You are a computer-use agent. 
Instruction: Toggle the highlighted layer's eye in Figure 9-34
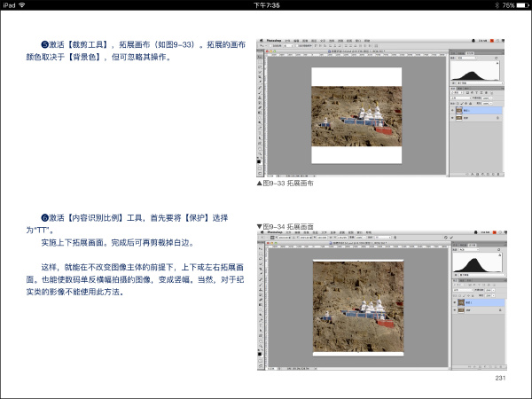[454, 302]
